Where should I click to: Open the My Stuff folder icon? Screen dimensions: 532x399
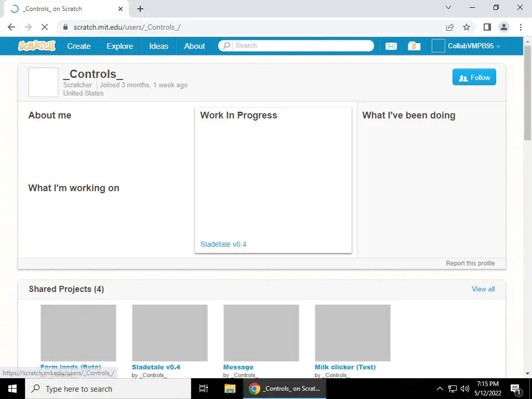pos(414,46)
